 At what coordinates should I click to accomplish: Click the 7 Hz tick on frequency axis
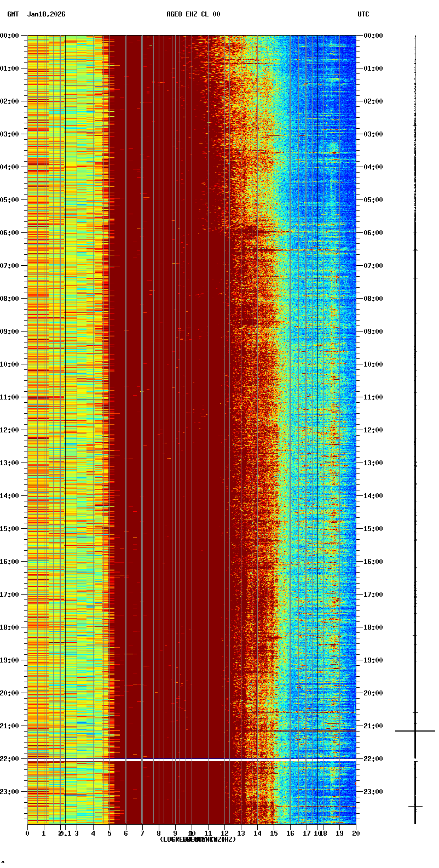point(142,833)
